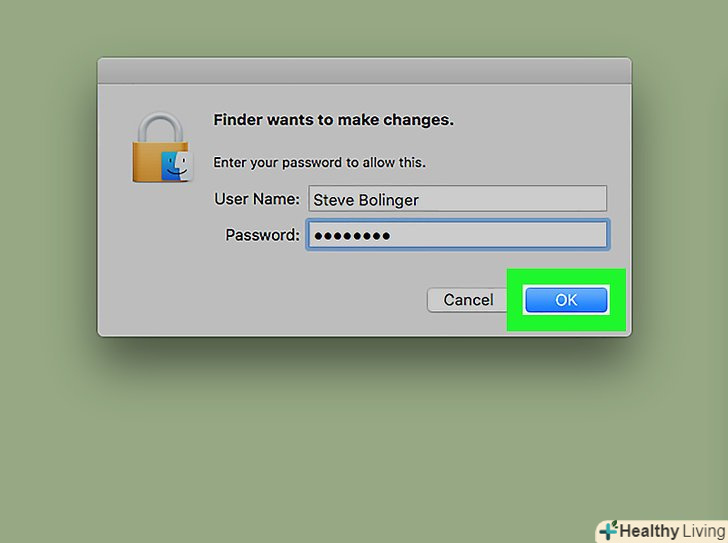Click the Finder face badge on lock
Screen dimensions: 728x543
(176, 166)
